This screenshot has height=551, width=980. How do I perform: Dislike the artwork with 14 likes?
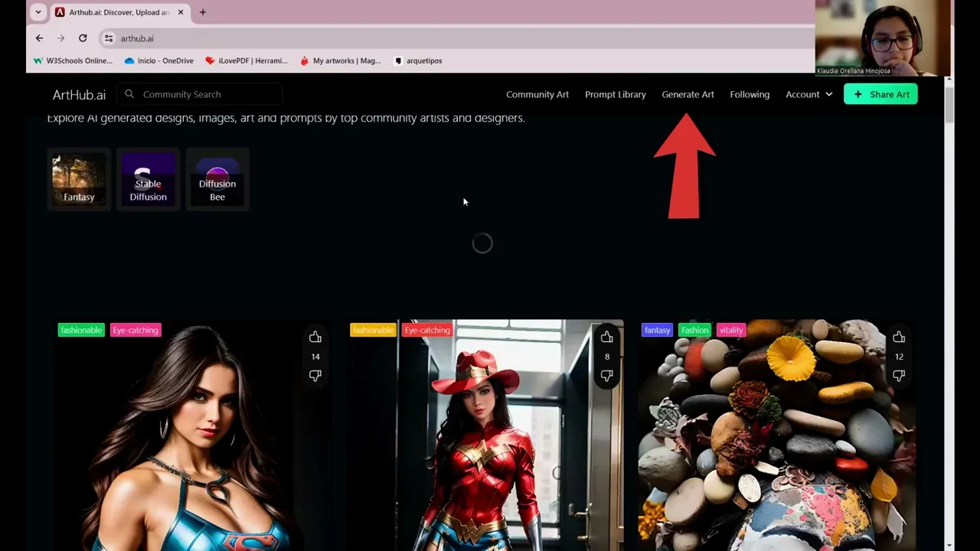(315, 376)
